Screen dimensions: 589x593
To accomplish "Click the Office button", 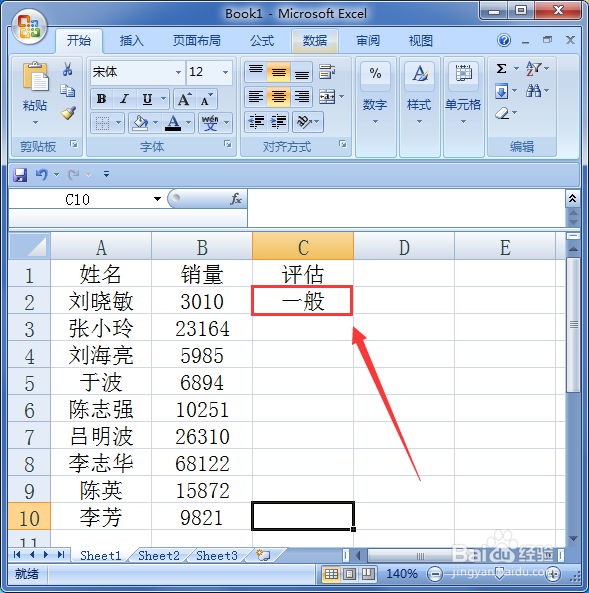I will (x=29, y=26).
